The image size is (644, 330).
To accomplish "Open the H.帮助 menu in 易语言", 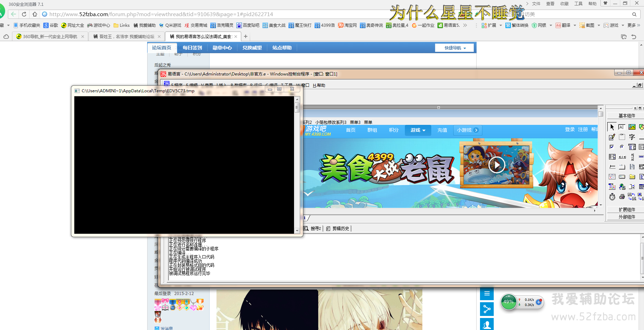I will (319, 85).
